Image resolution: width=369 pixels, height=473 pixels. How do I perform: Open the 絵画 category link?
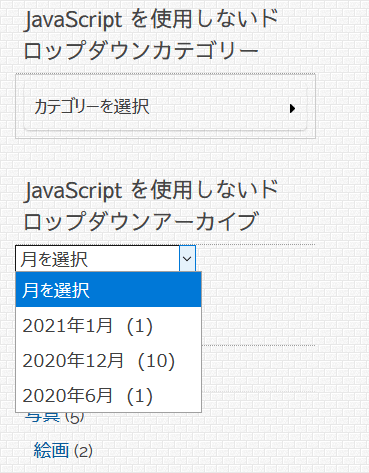(x=51, y=450)
